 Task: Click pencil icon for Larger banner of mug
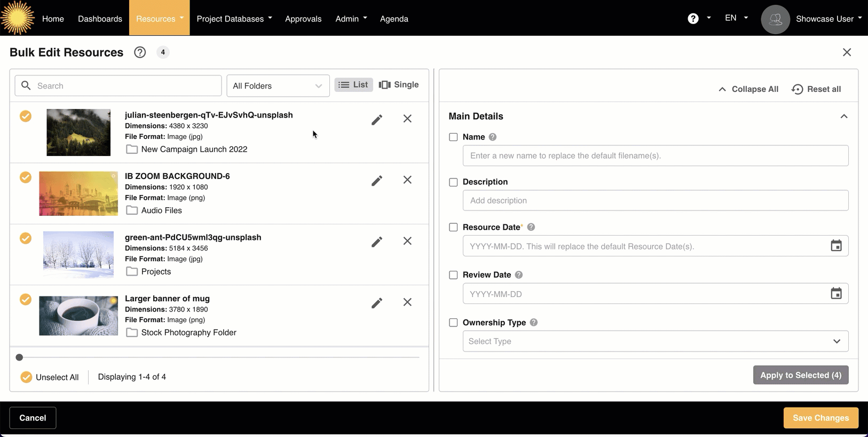point(377,303)
